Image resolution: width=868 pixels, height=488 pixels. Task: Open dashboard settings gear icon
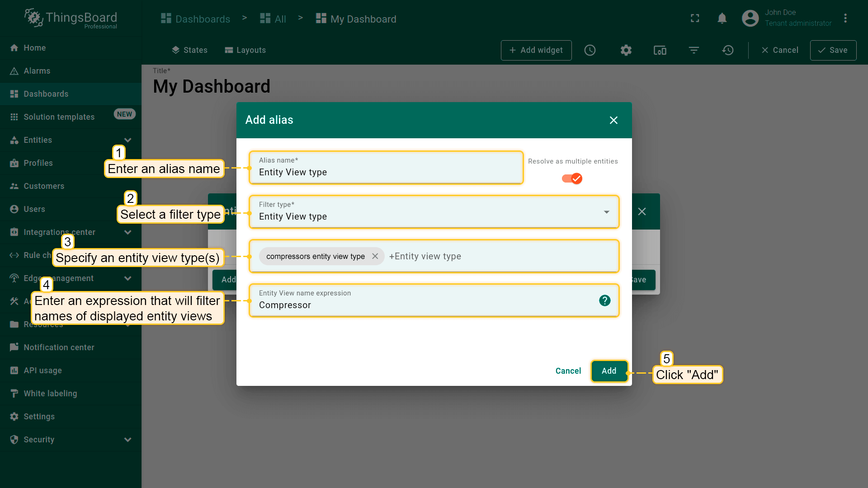click(626, 50)
